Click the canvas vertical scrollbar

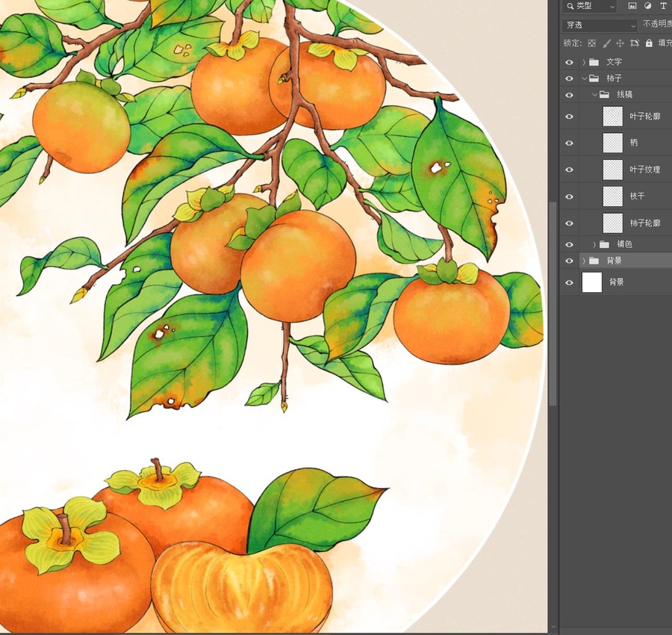(553, 303)
